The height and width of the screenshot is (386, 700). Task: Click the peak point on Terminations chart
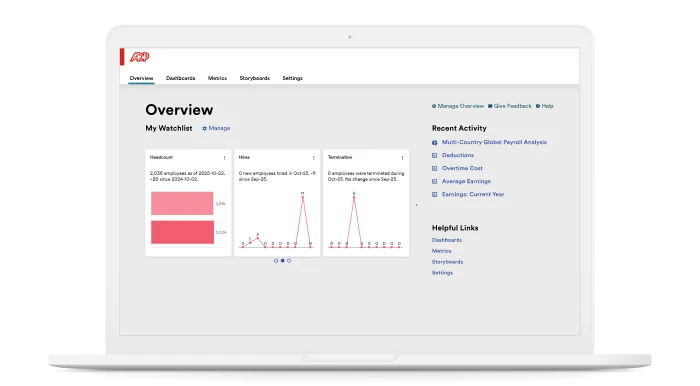point(354,198)
